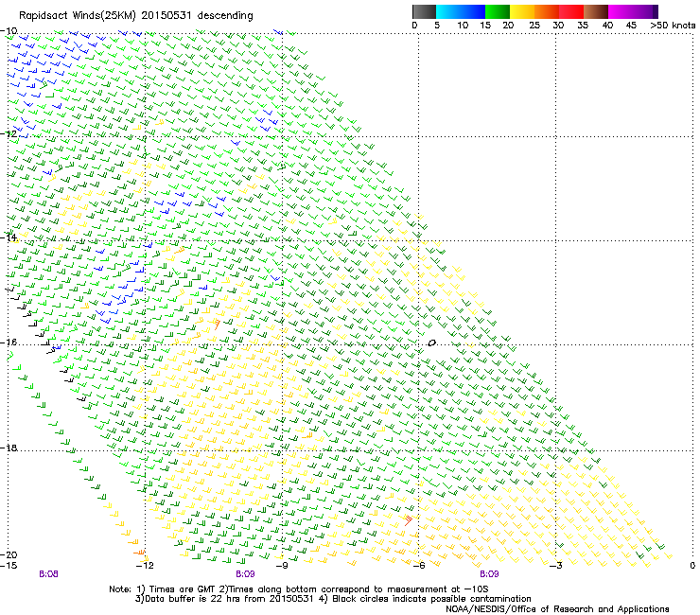Click the black contamination circle near -16 latitude
700x615 pixels.
pos(431,343)
